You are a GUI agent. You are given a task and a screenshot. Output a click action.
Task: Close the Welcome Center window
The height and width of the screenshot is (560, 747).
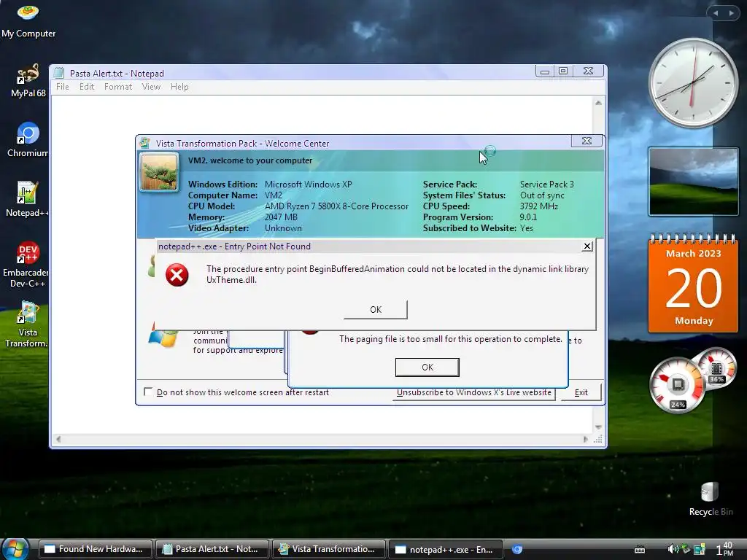click(587, 141)
